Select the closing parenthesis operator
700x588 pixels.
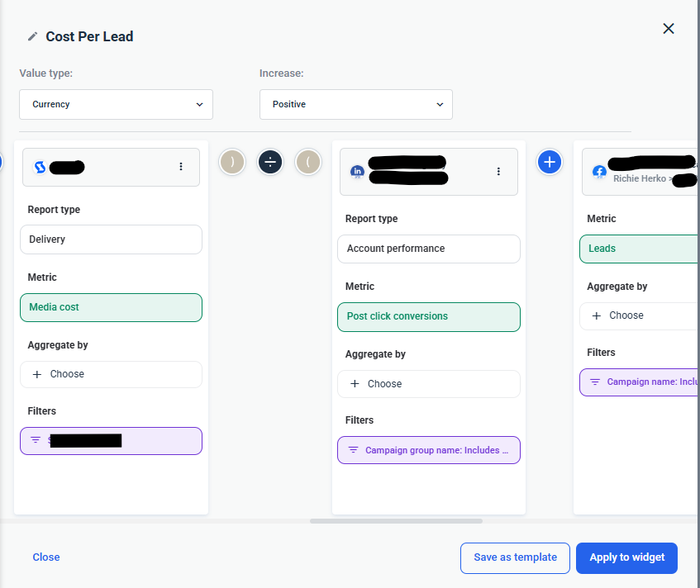pos(232,162)
